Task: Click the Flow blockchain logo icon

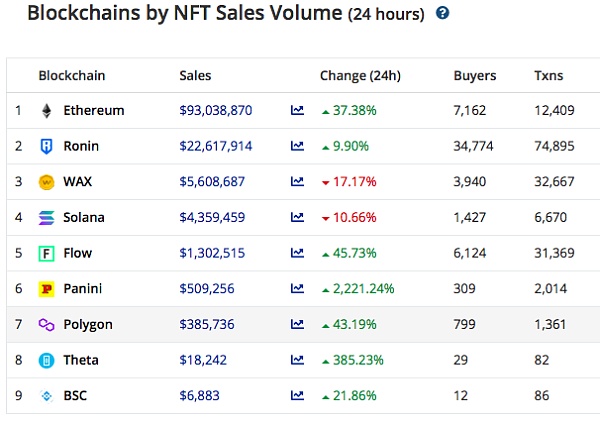Action: pos(46,253)
